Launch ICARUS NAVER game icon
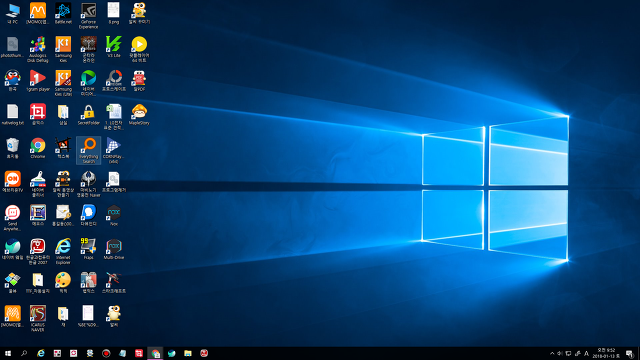Viewport: 640px width, 360px height. [38, 319]
